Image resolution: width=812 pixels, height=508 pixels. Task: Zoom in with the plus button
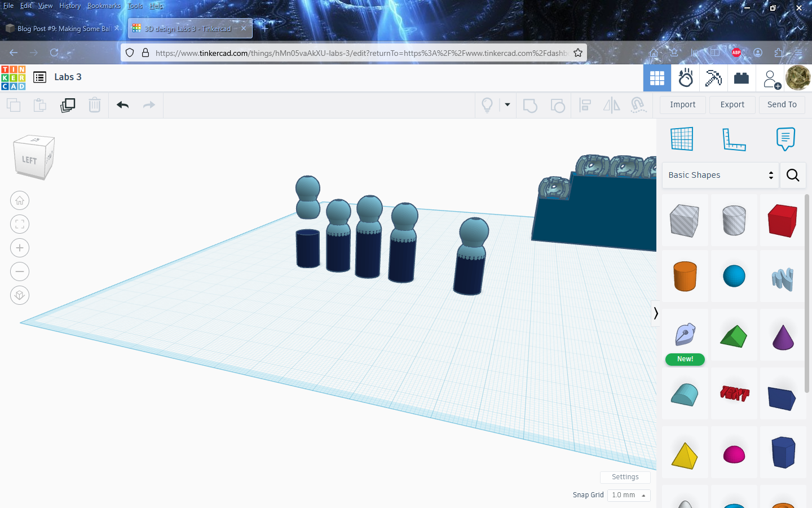tap(20, 248)
